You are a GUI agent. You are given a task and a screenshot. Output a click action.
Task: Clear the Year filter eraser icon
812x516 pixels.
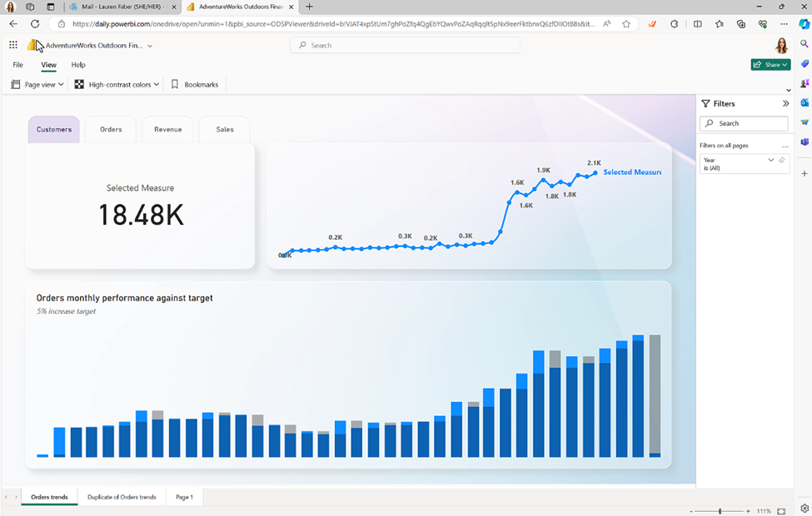[782, 160]
